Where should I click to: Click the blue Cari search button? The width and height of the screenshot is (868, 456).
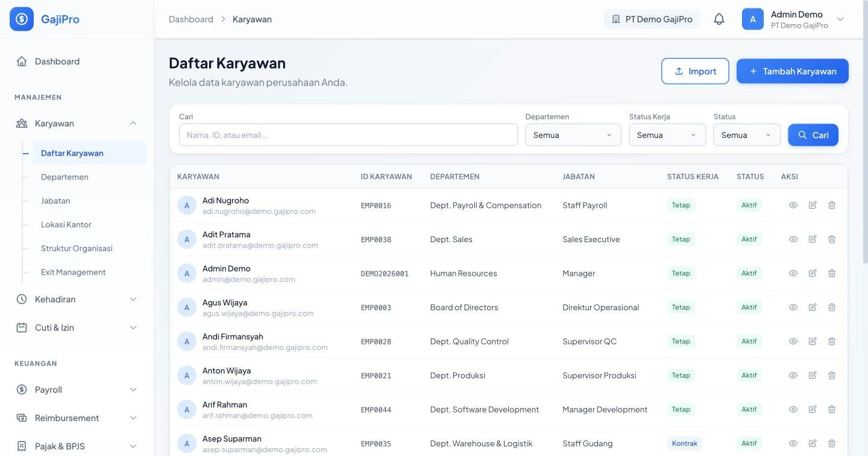click(x=813, y=135)
